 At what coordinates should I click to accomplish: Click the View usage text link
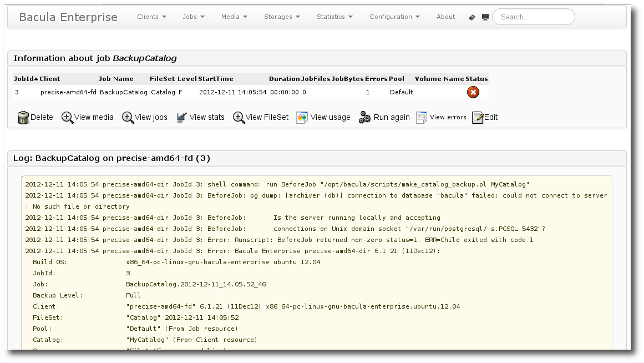[x=330, y=118]
